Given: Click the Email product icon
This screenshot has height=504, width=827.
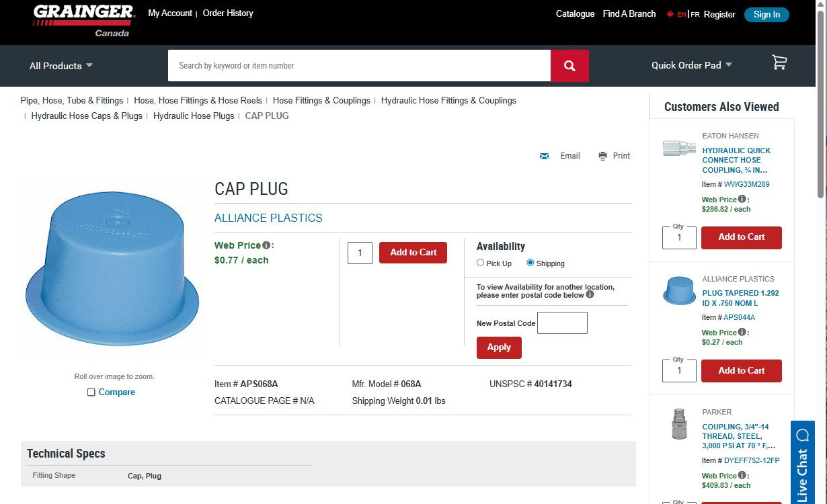Looking at the screenshot, I should tap(545, 155).
